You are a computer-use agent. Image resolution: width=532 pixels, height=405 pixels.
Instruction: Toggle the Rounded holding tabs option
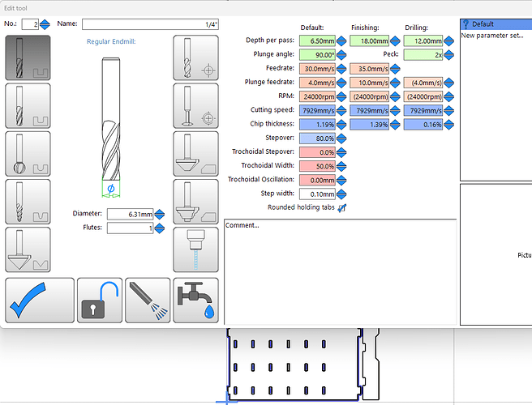[x=341, y=208]
